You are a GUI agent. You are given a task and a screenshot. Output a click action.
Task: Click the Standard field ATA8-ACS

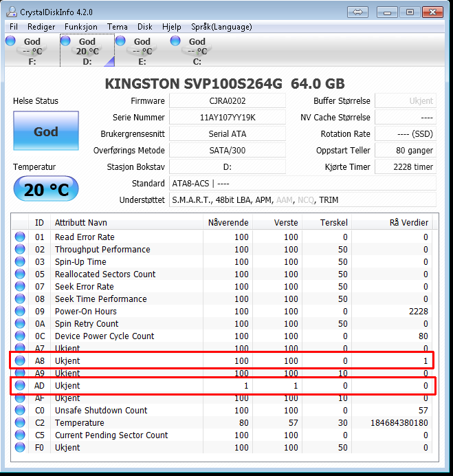(x=302, y=184)
